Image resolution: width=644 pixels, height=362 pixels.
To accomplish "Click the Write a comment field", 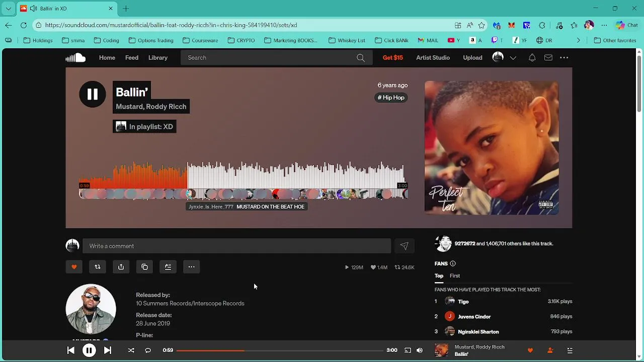I will [x=236, y=246].
